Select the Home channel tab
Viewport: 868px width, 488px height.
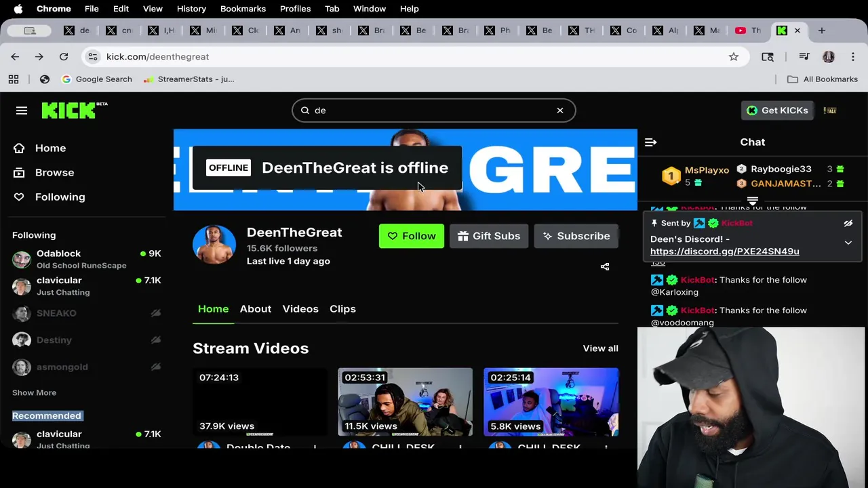[x=213, y=309]
